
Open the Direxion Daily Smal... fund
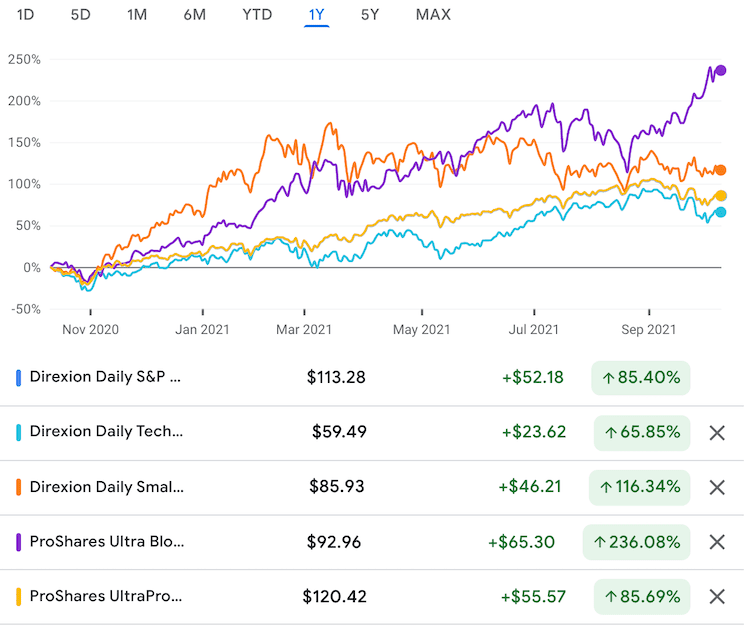tap(107, 487)
